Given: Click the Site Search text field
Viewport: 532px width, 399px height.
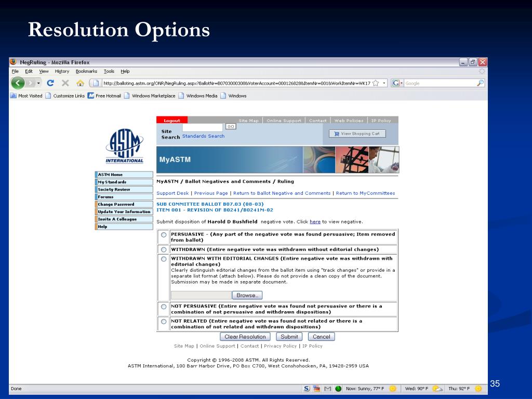Looking at the screenshot, I should click(203, 127).
